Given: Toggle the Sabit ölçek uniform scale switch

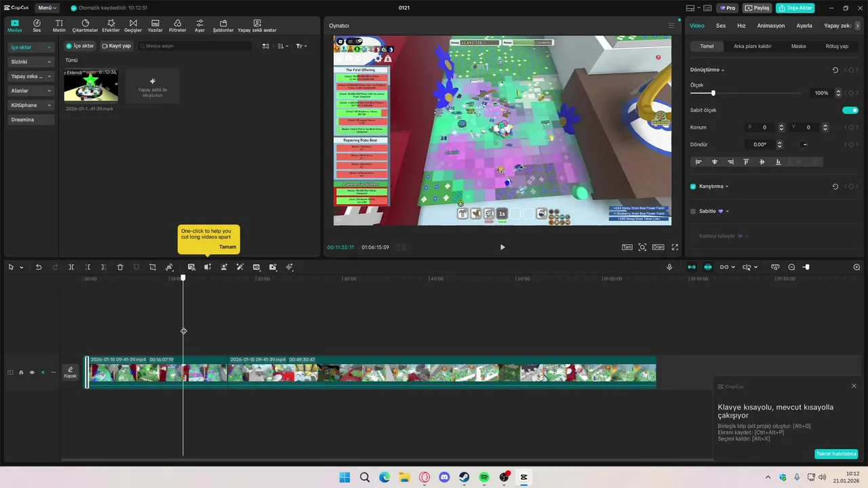Looking at the screenshot, I should (x=850, y=110).
